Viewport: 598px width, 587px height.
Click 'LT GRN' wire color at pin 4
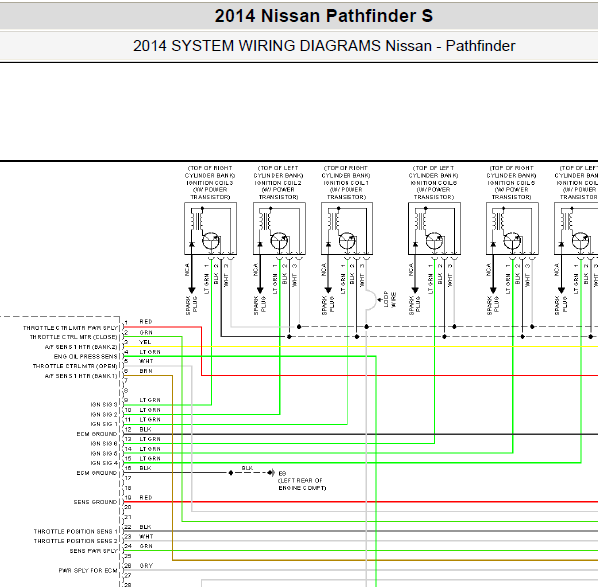150,352
